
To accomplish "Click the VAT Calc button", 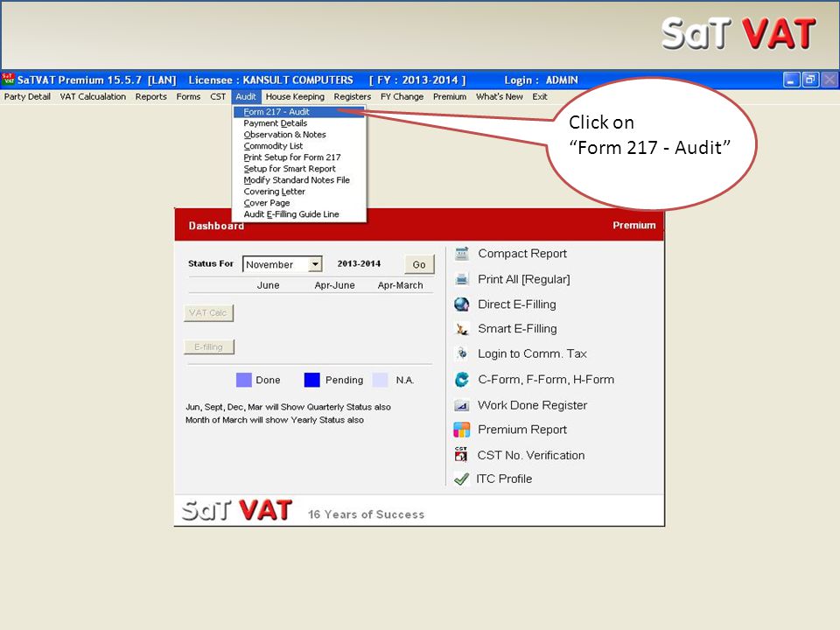I will (208, 313).
